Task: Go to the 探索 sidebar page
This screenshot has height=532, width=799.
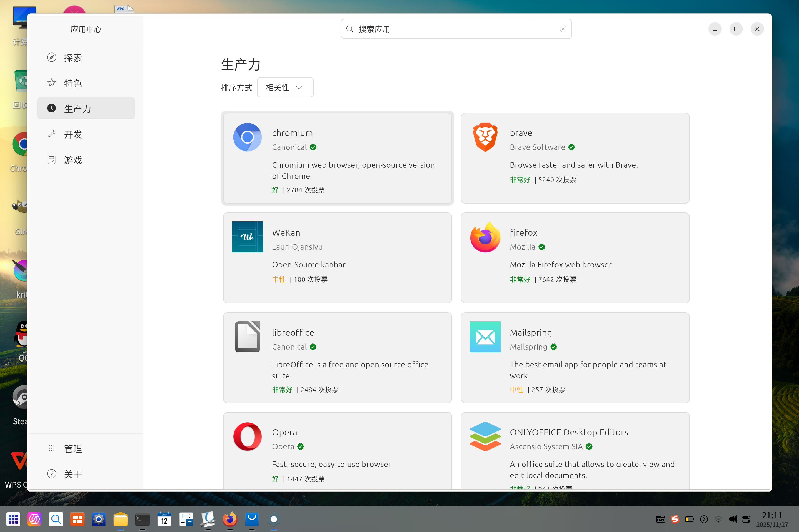Action: (86, 57)
